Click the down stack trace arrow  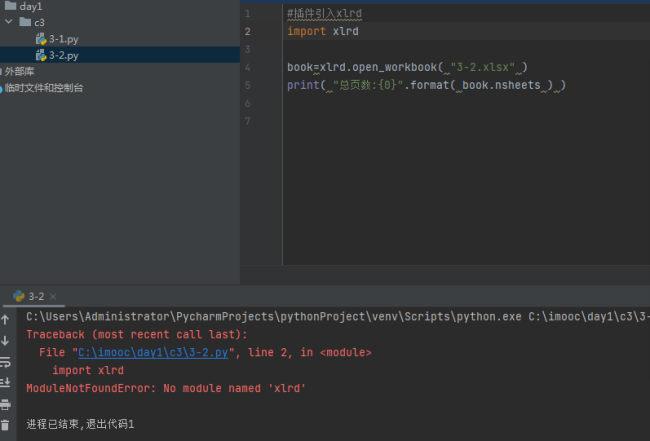tap(6, 341)
